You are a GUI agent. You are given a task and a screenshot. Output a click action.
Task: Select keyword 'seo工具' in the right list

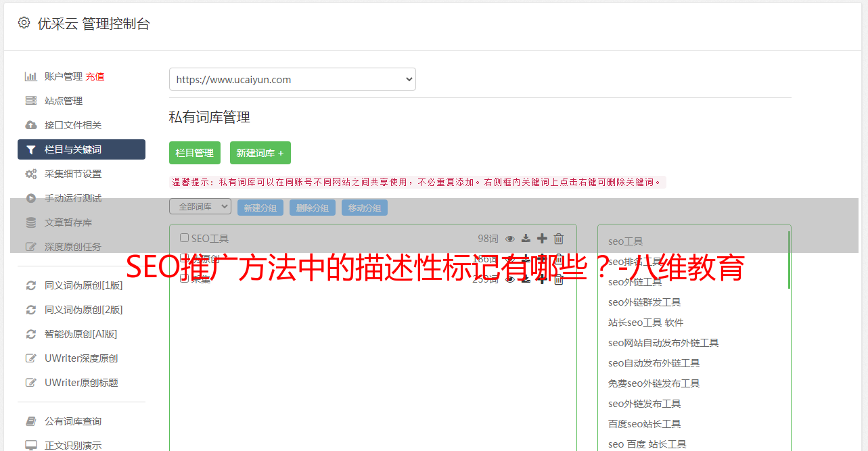[626, 241]
